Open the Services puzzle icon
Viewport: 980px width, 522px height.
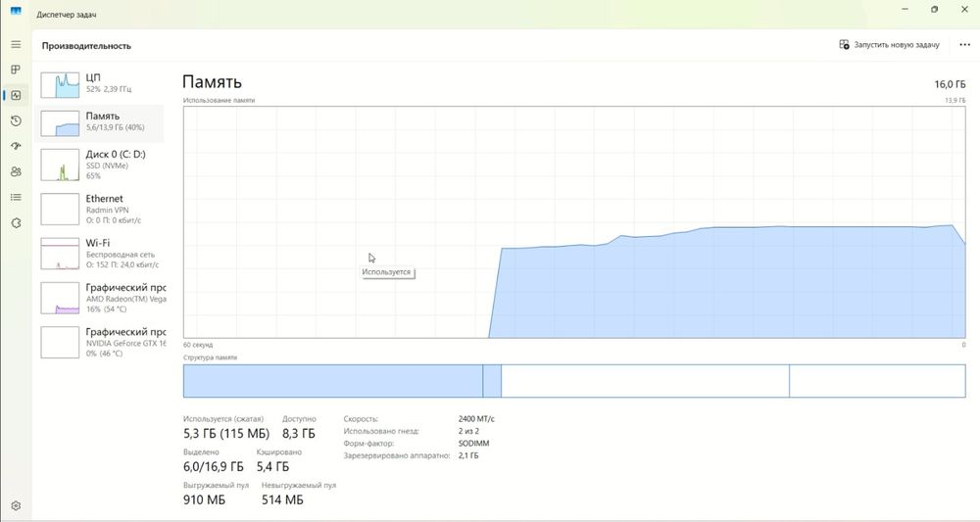17,223
